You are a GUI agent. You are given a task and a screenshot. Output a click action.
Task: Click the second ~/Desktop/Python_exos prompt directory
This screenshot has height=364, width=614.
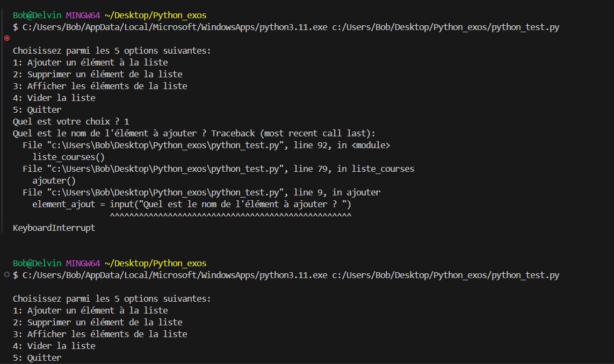pos(155,264)
